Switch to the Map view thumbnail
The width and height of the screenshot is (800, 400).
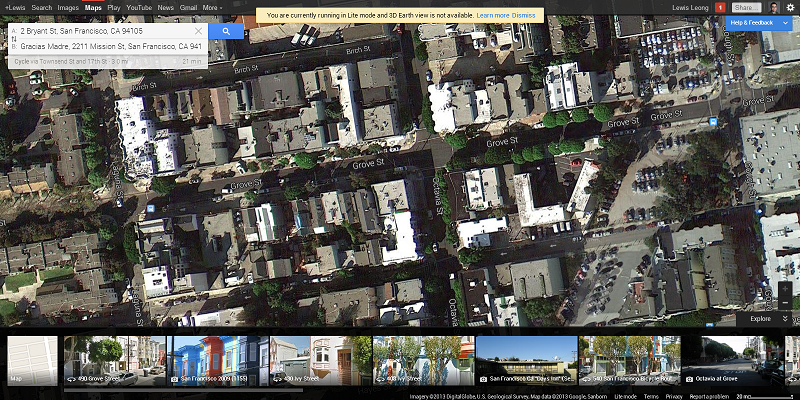tap(33, 360)
